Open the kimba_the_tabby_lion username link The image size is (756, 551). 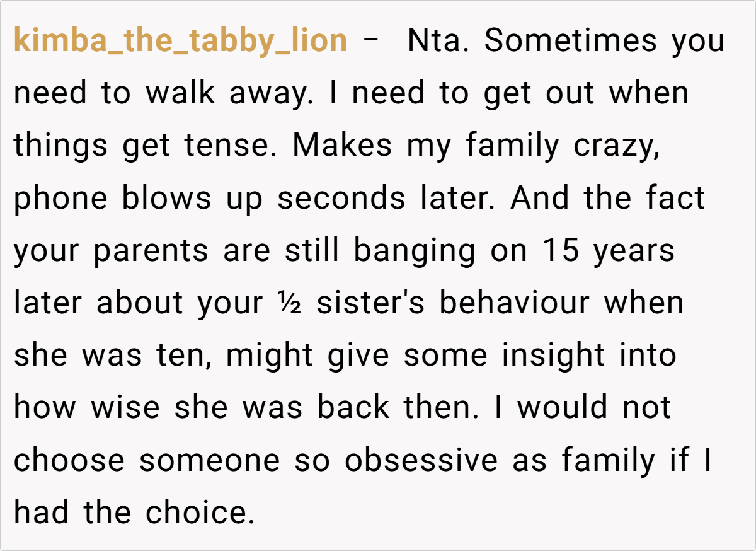point(180,42)
